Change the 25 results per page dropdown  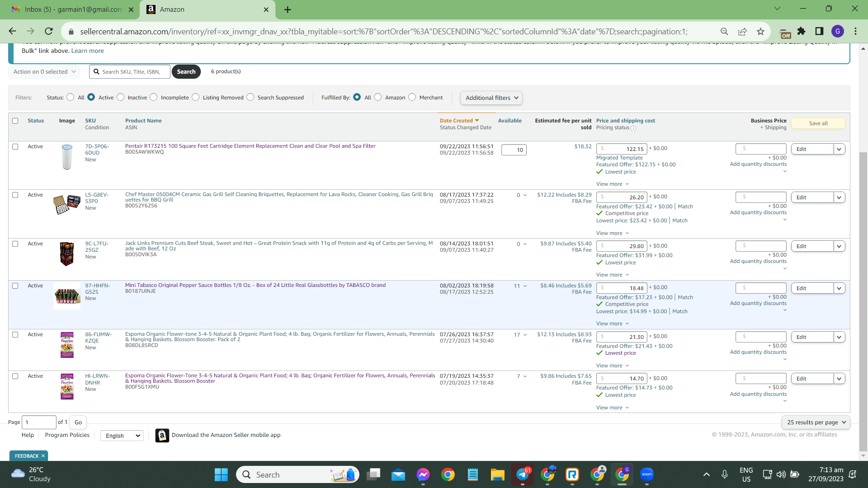(816, 422)
